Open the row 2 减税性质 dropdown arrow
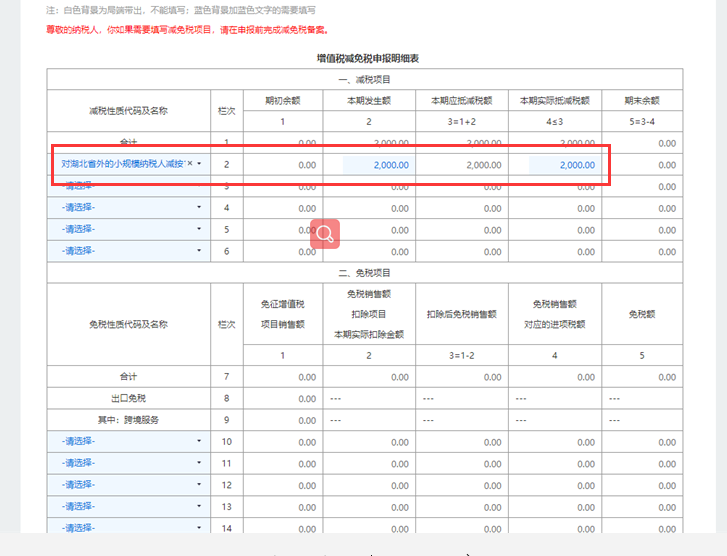 [199, 163]
